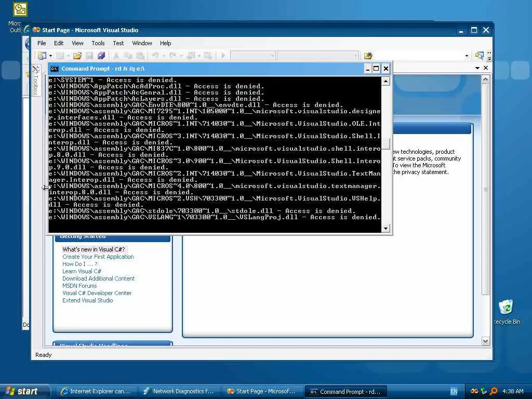Switch to Network Diagnostics taskbar button
The image size is (532, 399).
pos(179,391)
